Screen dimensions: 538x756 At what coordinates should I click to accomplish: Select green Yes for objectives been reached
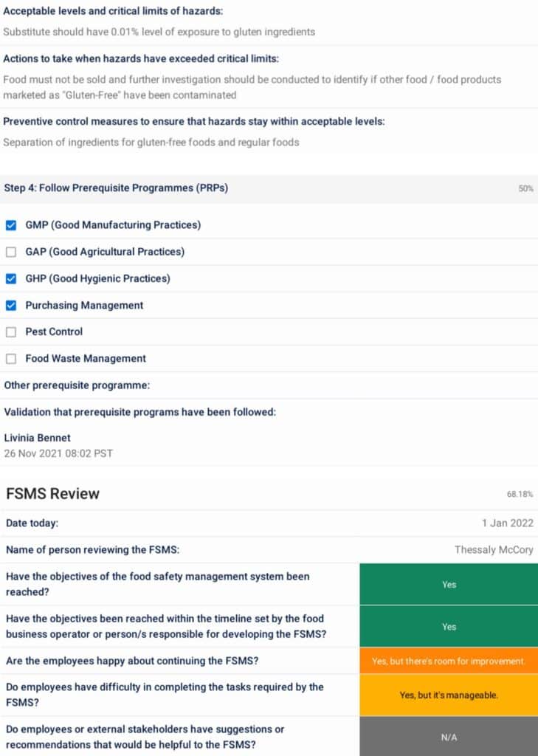coord(449,584)
